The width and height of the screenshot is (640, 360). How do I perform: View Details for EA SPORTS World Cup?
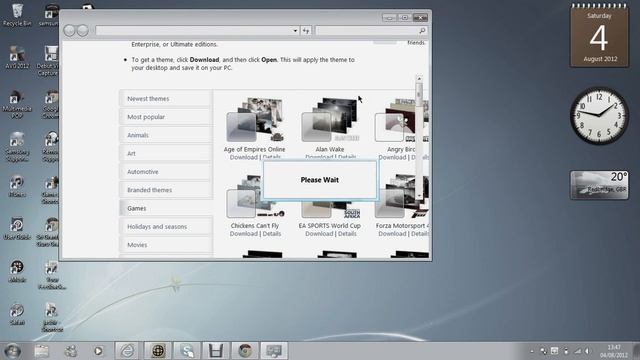click(x=347, y=234)
